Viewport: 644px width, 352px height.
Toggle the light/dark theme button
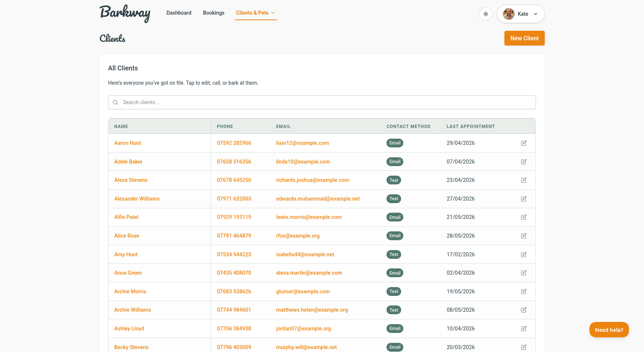(x=485, y=14)
